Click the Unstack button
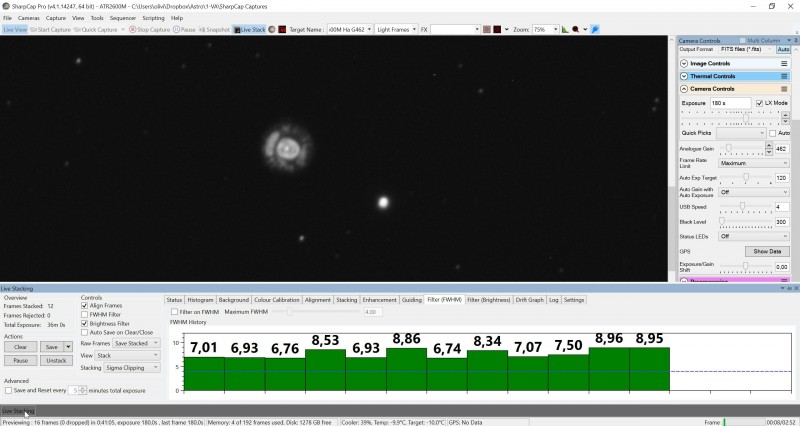 56,360
